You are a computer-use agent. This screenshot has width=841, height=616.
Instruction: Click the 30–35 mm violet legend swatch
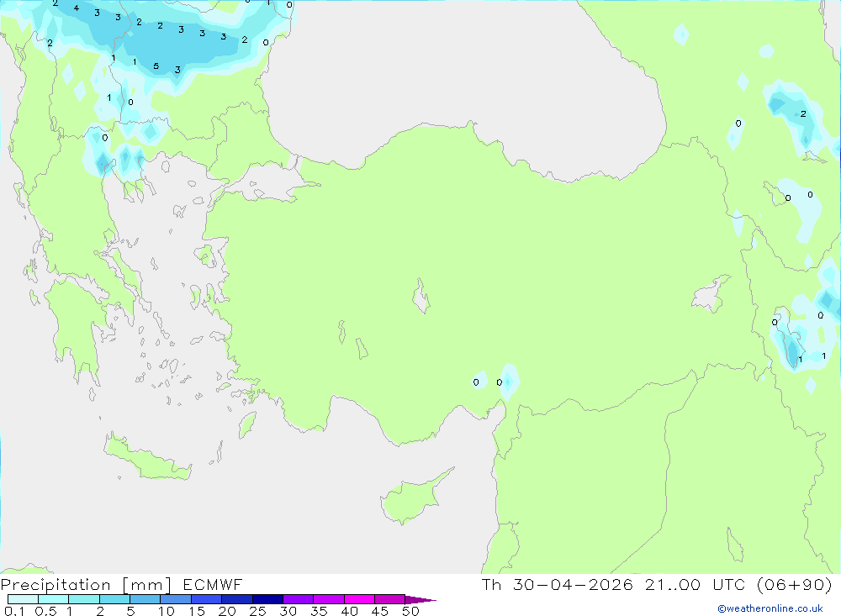coord(299,599)
